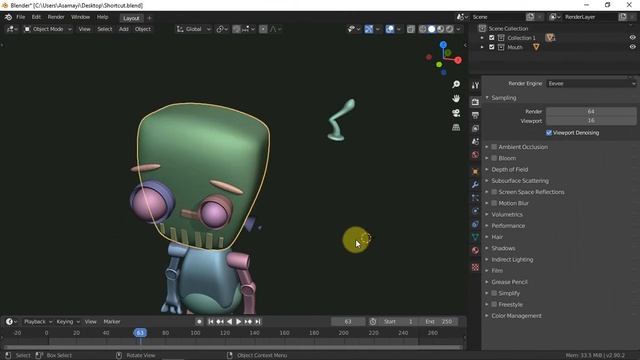Enable Screen Space Reflections checkbox
The width and height of the screenshot is (640, 360).
(494, 192)
